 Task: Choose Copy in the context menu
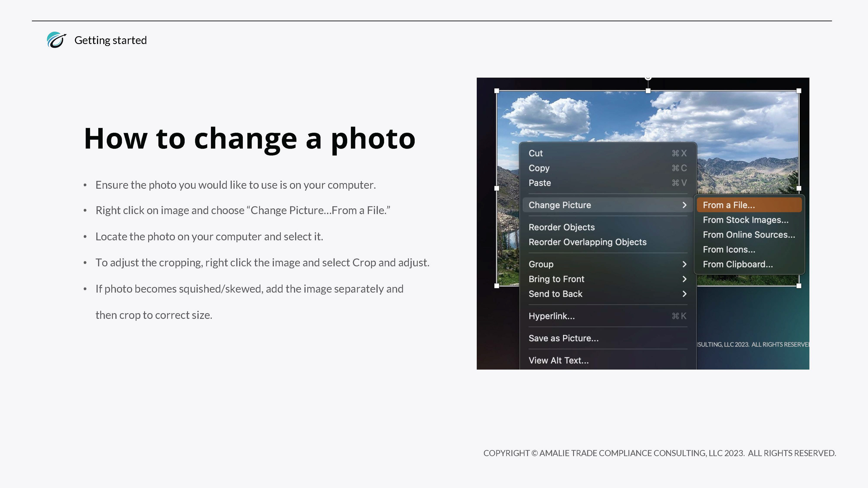click(539, 168)
